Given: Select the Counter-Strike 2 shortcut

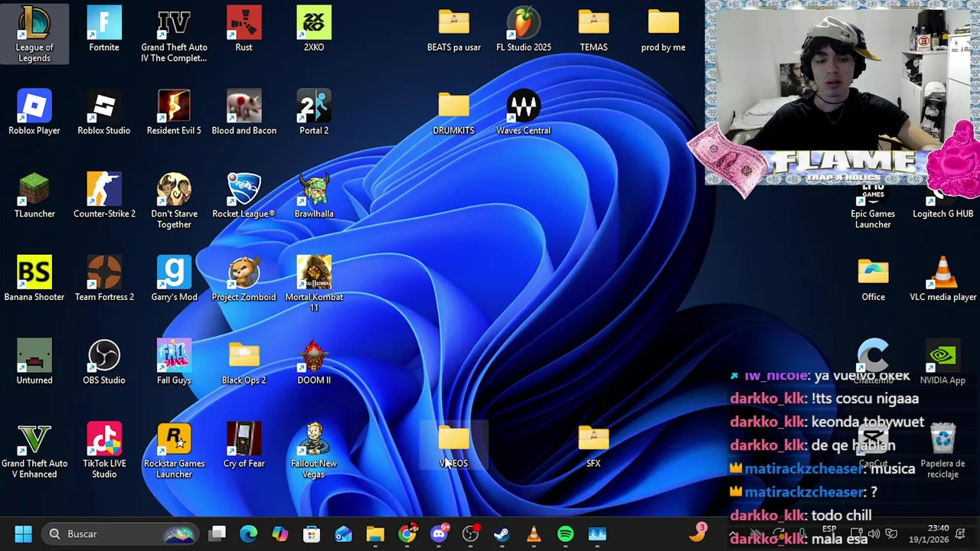Looking at the screenshot, I should 104,196.
